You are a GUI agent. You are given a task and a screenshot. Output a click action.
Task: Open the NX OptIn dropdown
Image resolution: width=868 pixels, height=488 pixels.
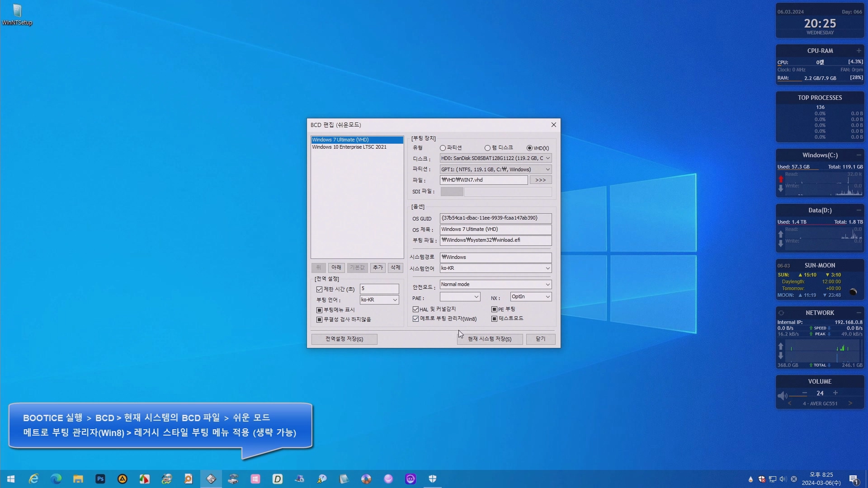pyautogui.click(x=531, y=297)
